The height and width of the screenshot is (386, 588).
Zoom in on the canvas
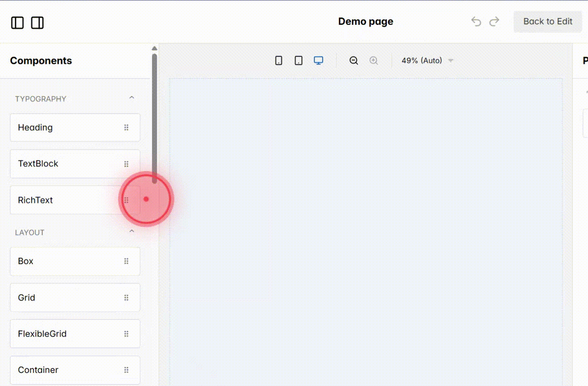point(374,60)
